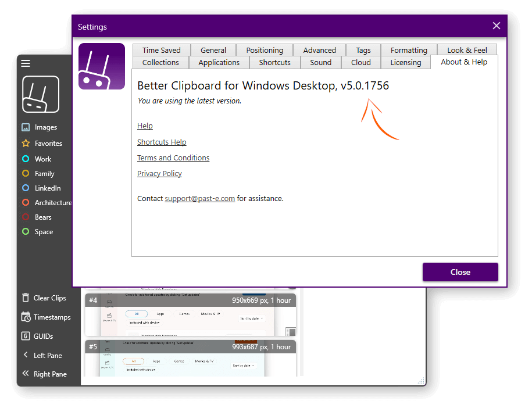Switch to the General tab
Screen dimensions: 532x419
click(x=213, y=50)
